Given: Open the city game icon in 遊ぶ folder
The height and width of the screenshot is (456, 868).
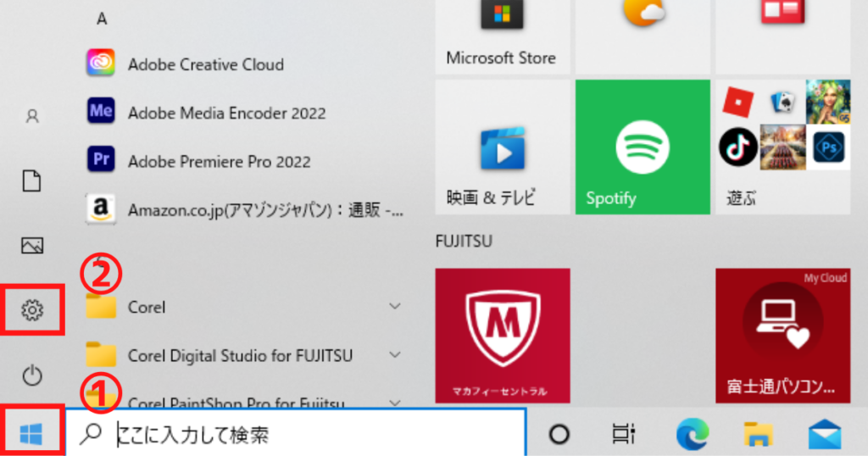Looking at the screenshot, I should click(782, 147).
